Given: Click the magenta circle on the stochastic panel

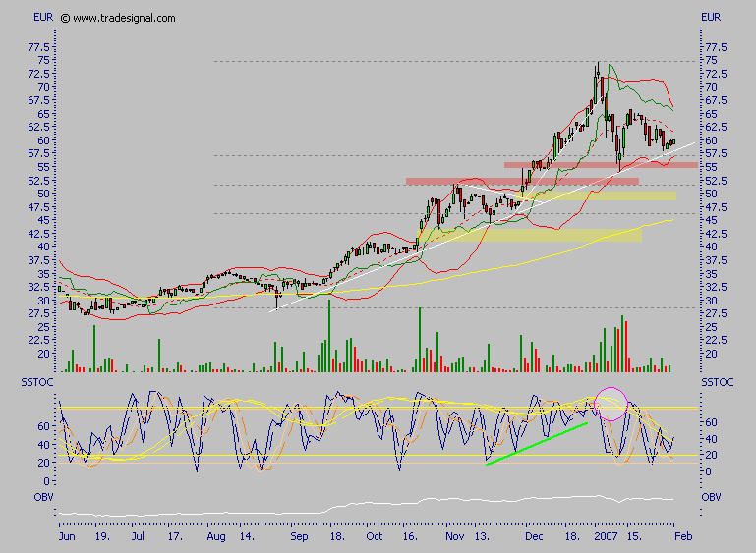Looking at the screenshot, I should [611, 404].
